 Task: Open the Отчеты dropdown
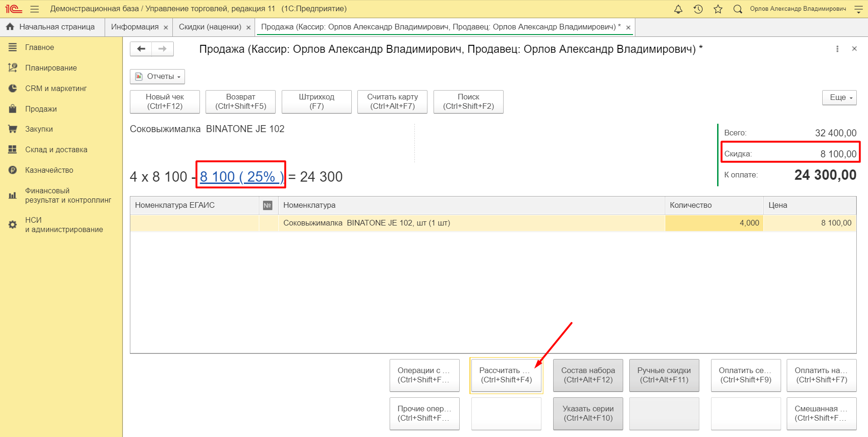pos(157,77)
